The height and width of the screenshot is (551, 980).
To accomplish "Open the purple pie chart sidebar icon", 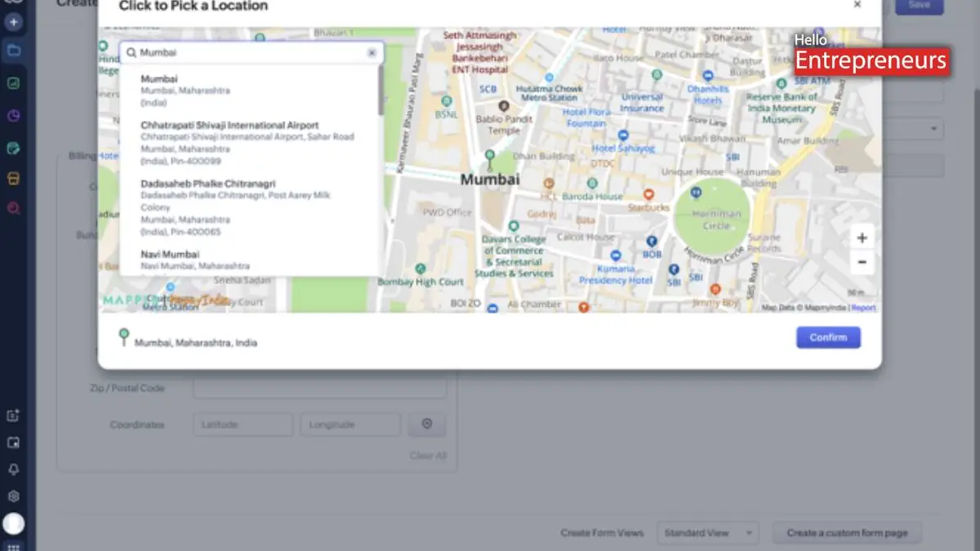I will pyautogui.click(x=13, y=116).
